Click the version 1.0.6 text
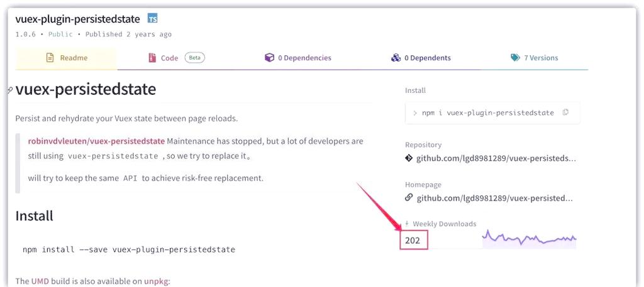 [x=25, y=35]
